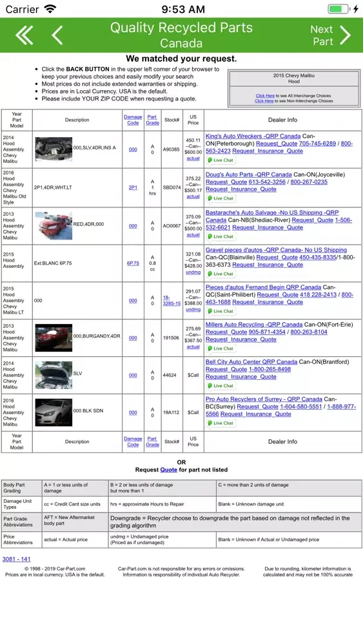363x644 pixels.
Task: Open Pro Auto Recyclers of Surrey link
Action: 264,399
